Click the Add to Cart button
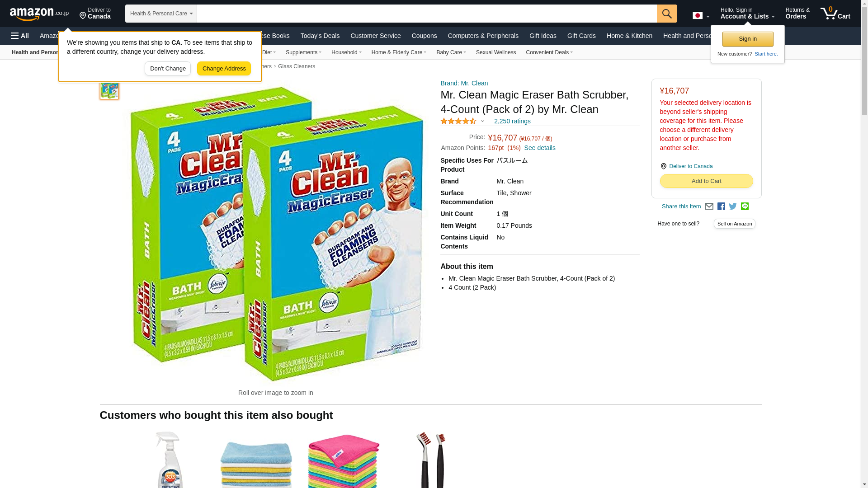 pyautogui.click(x=706, y=181)
